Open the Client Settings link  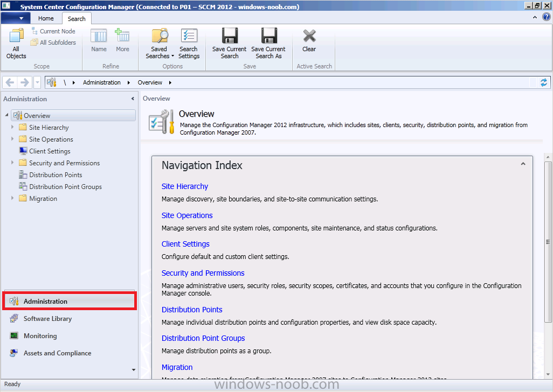pyautogui.click(x=185, y=244)
